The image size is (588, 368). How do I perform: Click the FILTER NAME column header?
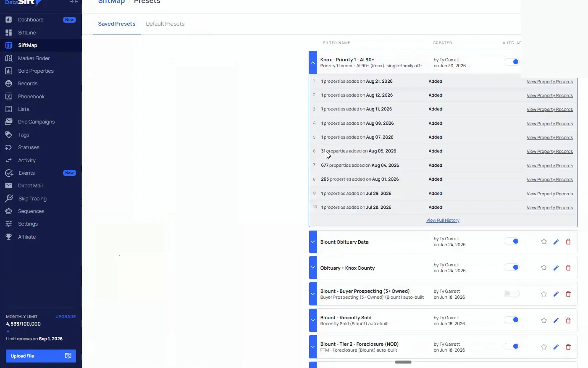coord(336,43)
